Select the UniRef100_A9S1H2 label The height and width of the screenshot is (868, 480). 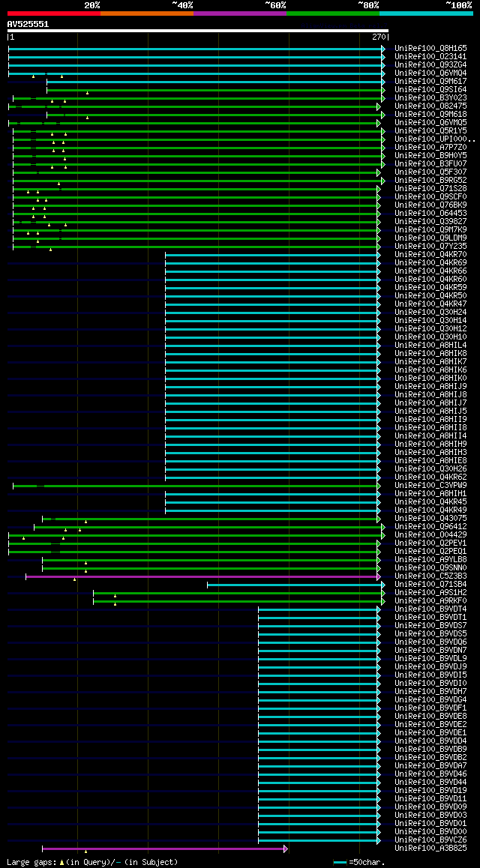point(430,593)
